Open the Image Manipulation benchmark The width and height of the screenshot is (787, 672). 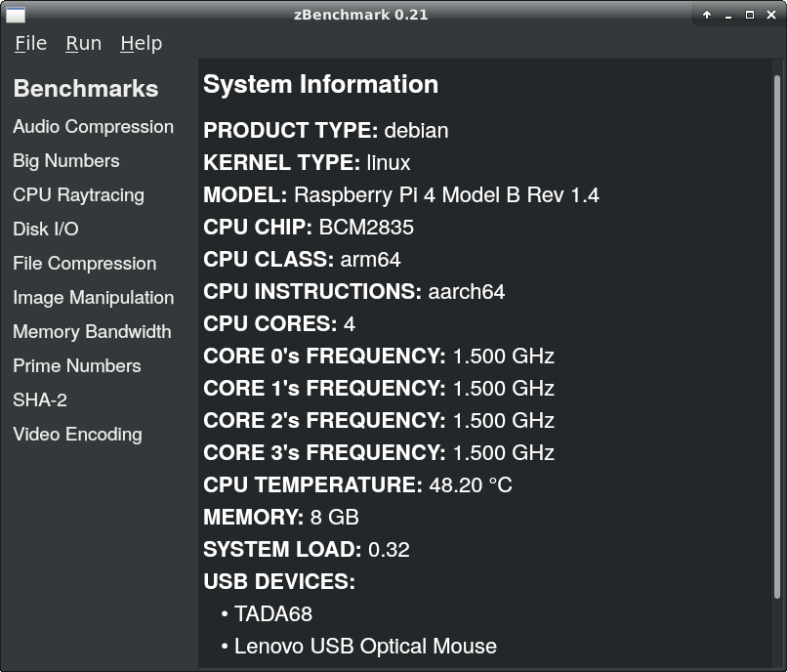pos(94,297)
